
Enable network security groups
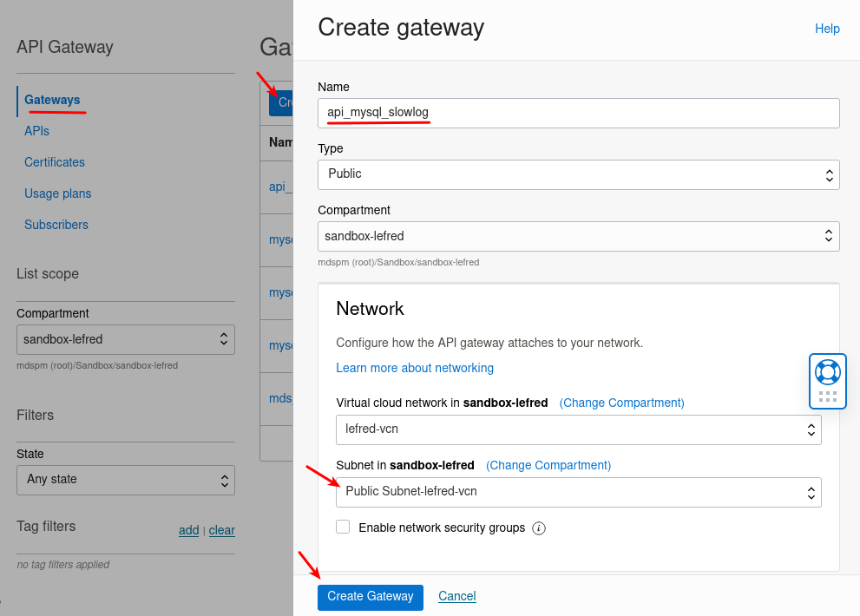coord(343,527)
